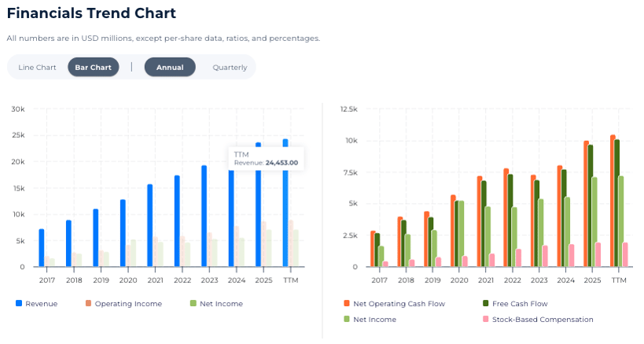Click 2025 orange operating cash flow bar

pos(586,205)
